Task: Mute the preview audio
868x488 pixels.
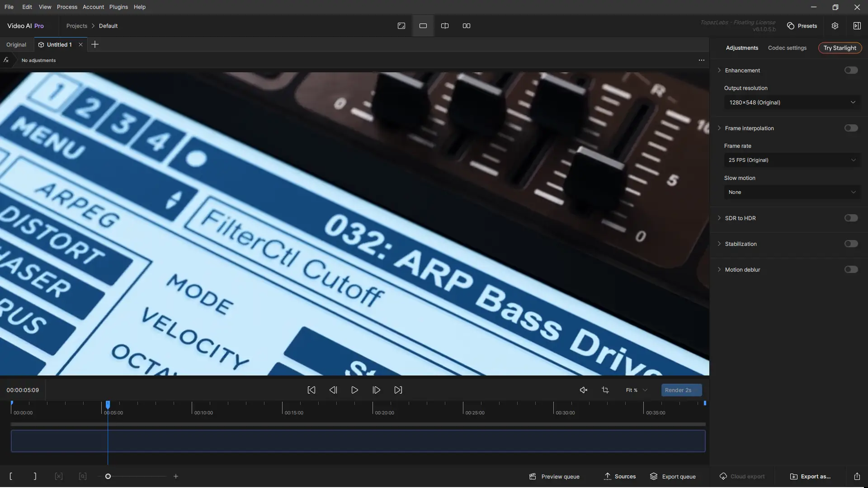Action: (x=583, y=390)
